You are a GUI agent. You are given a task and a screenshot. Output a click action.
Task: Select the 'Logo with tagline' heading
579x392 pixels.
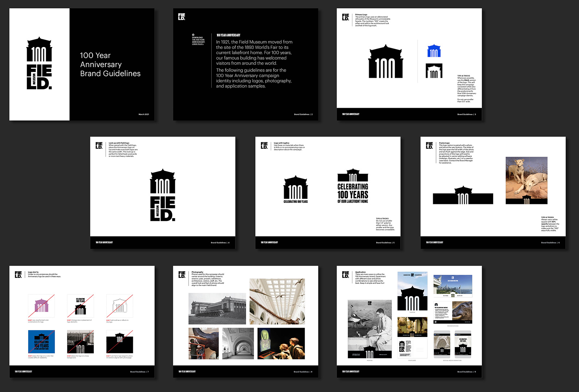click(282, 143)
